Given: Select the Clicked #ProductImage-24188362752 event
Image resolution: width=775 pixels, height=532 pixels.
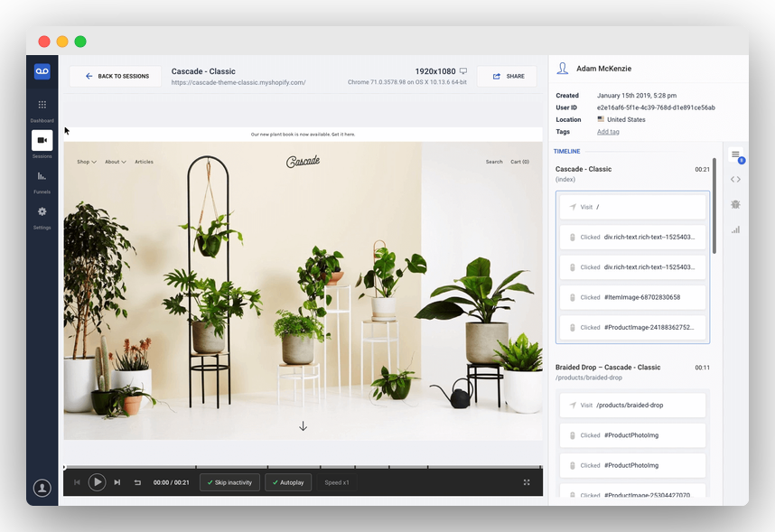Looking at the screenshot, I should [x=632, y=328].
